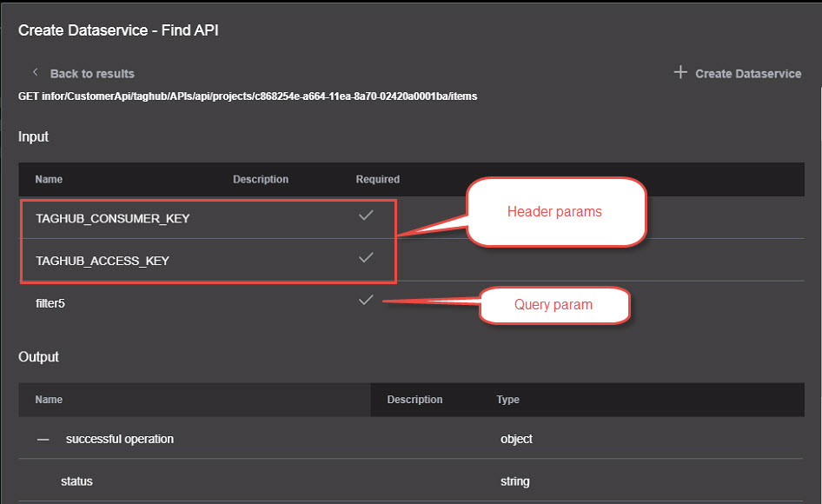Click the Create Dataservice button label
822x504 pixels.
pyautogui.click(x=748, y=74)
